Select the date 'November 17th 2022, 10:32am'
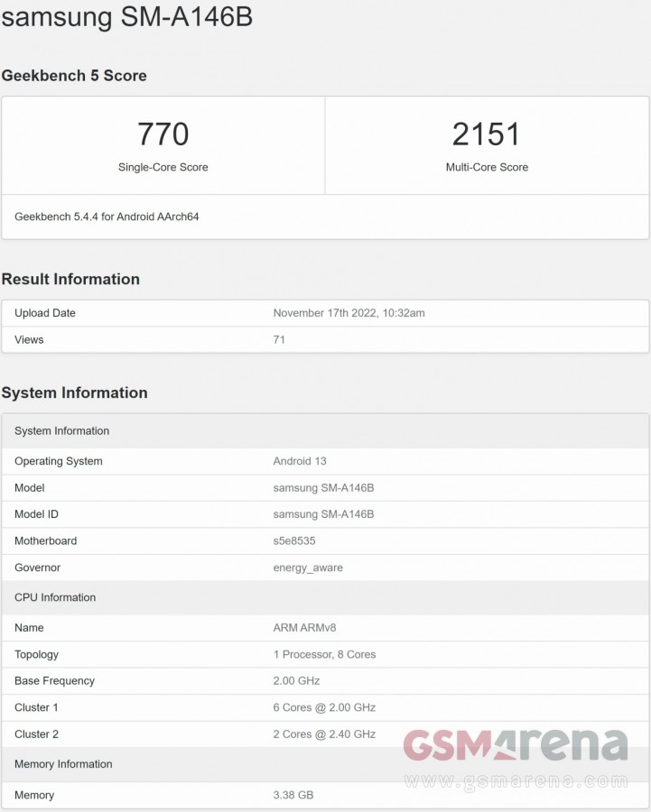Viewport: 651px width, 812px height. tap(349, 313)
